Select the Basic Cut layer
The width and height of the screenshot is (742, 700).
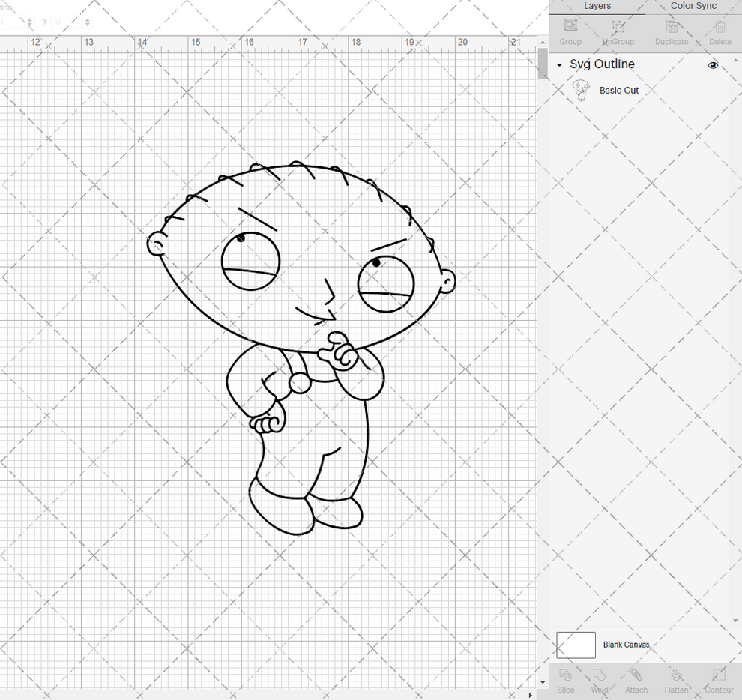point(619,90)
